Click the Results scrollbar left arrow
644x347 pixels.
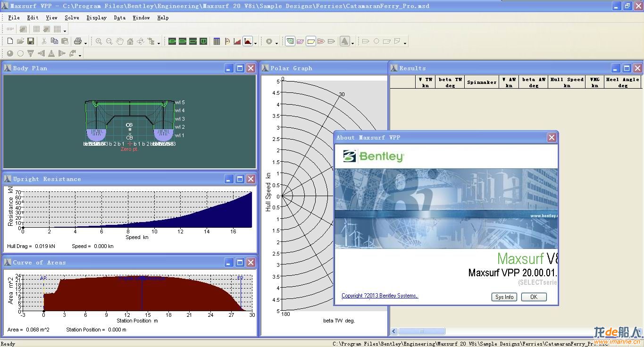(x=394, y=331)
